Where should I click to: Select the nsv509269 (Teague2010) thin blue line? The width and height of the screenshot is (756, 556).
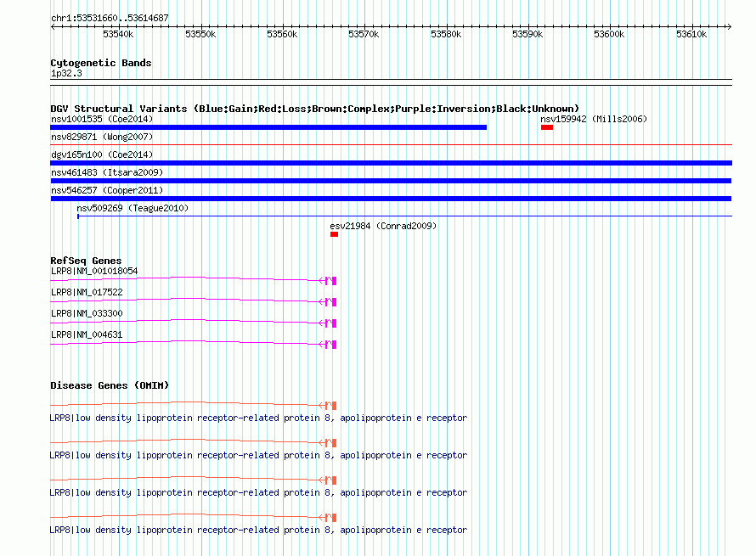[x=405, y=216]
